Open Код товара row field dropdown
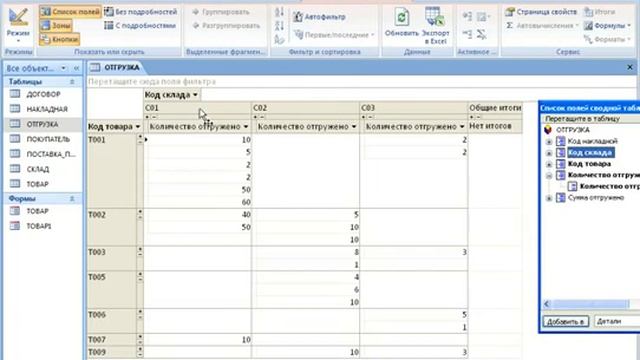This screenshot has width=640, height=360. click(x=138, y=127)
